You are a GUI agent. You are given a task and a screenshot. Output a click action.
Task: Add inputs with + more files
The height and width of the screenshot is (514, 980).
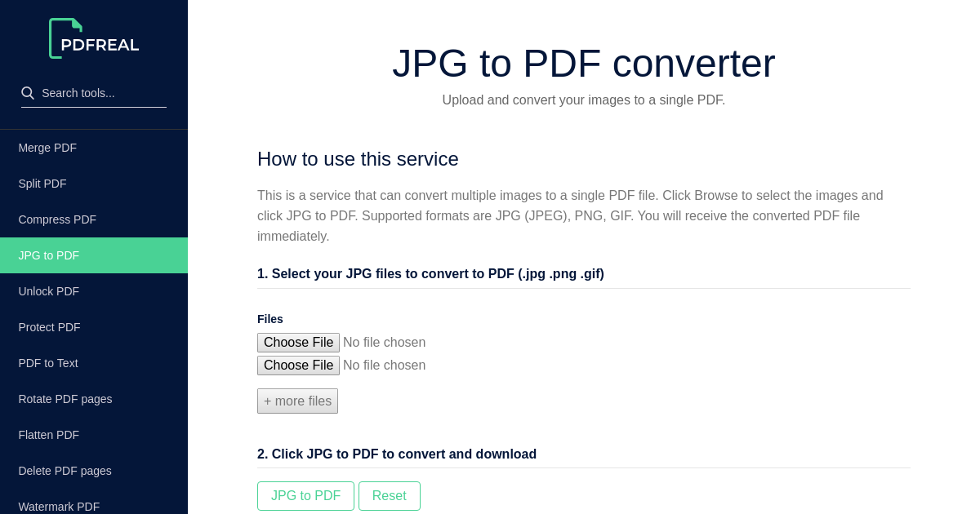click(297, 401)
